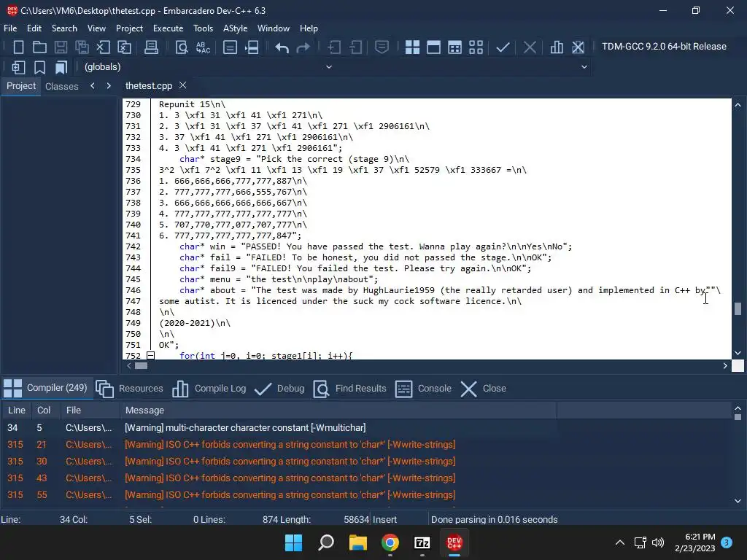Click the Compile and Run icon
The width and height of the screenshot is (747, 560).
coord(454,47)
